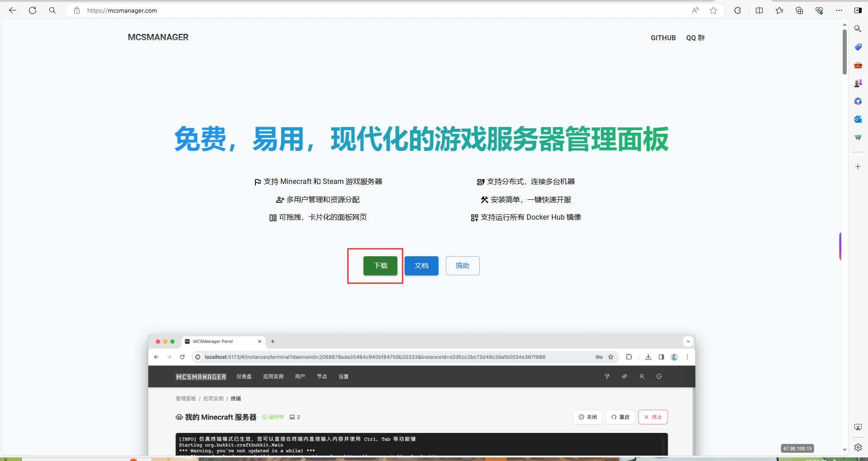Toggle read aloud for this page
868x461 pixels.
tap(695, 10)
